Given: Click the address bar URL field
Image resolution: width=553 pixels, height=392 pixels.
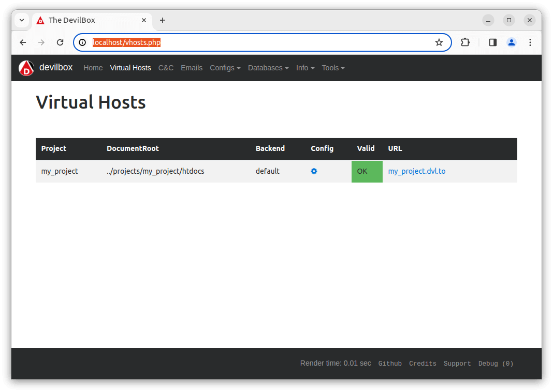Looking at the screenshot, I should click(x=259, y=42).
